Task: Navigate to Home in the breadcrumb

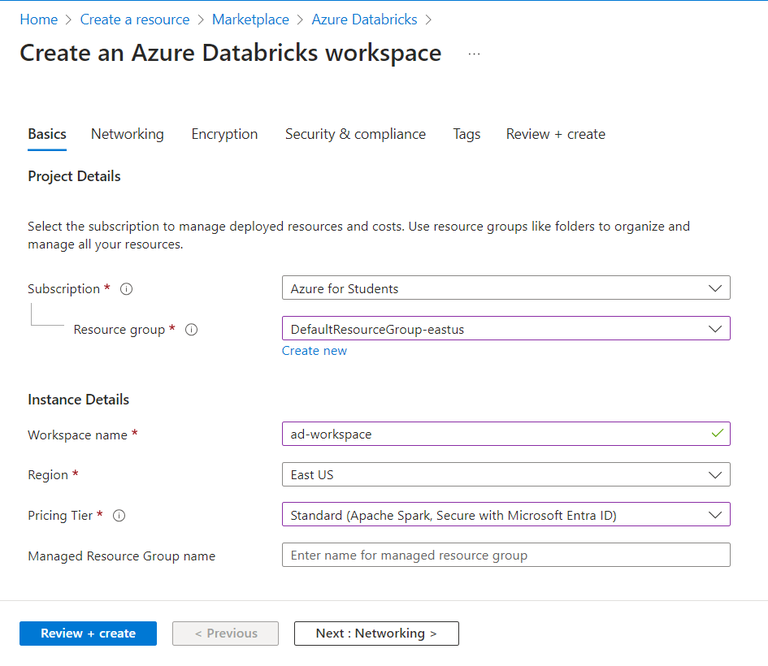Action: click(x=39, y=20)
